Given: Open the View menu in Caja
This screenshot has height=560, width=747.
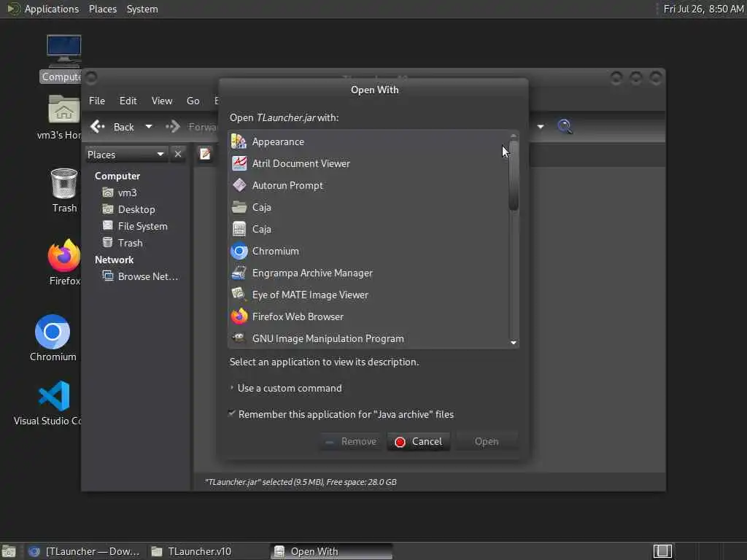Looking at the screenshot, I should [x=162, y=101].
